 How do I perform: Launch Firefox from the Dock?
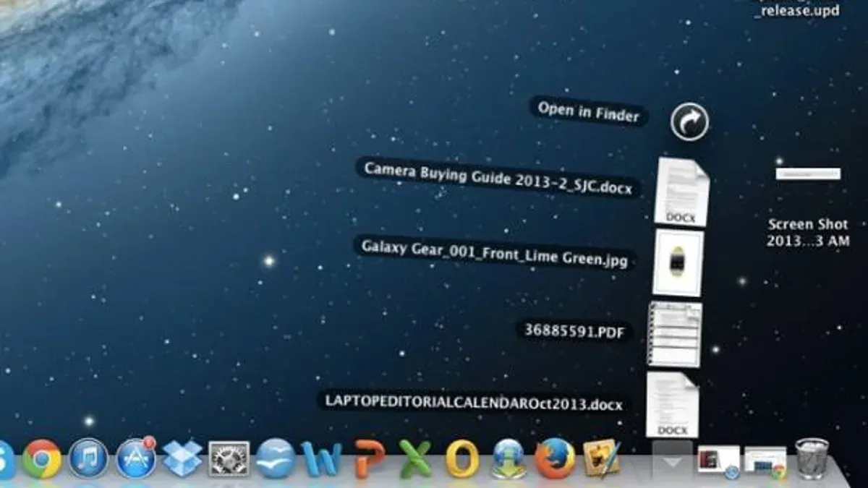(555, 458)
